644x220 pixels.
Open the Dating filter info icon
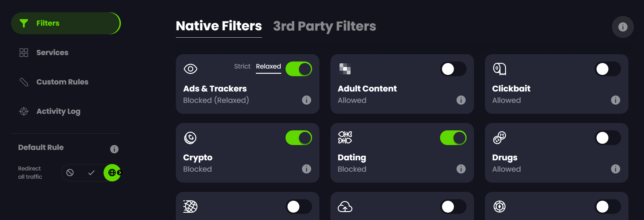pos(461,169)
